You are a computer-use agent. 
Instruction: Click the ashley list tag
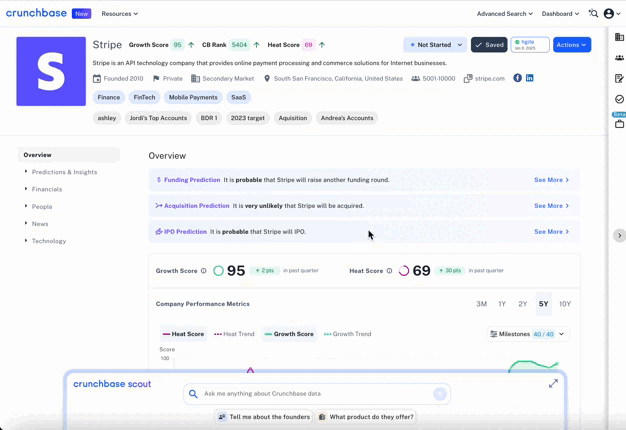(x=107, y=118)
